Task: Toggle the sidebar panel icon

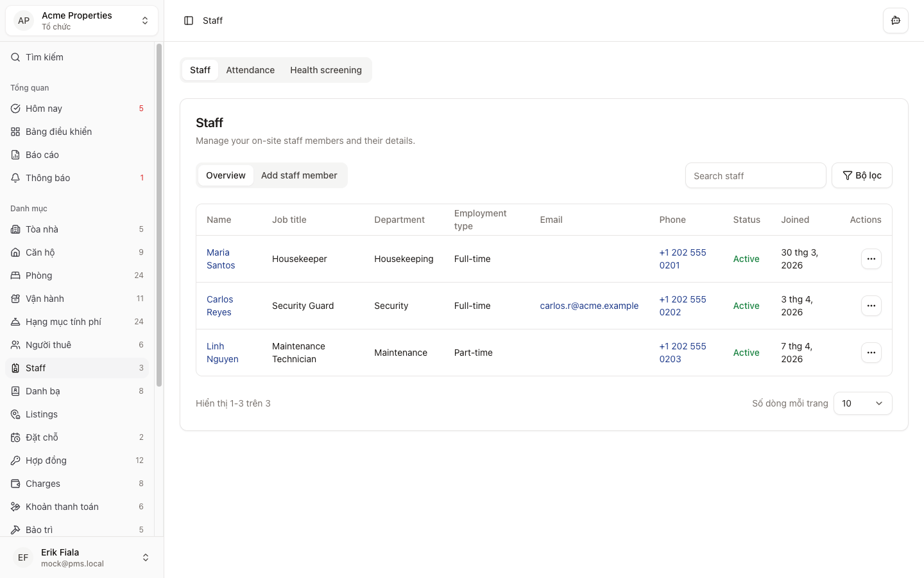Action: tap(189, 21)
